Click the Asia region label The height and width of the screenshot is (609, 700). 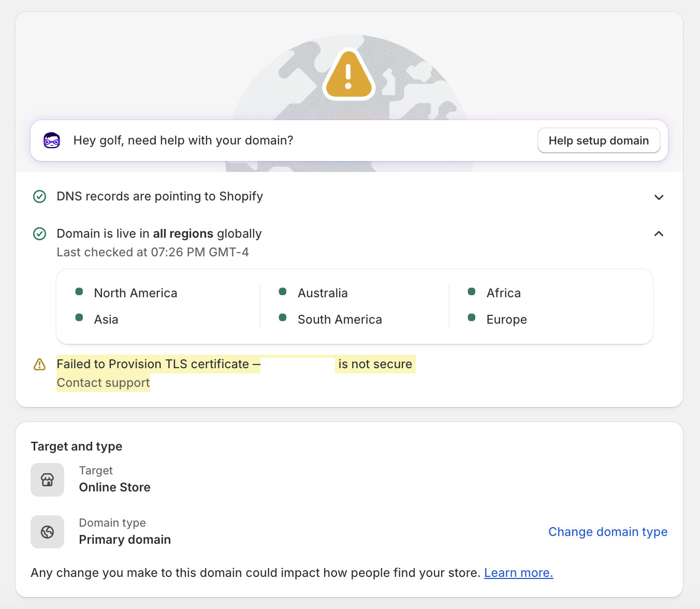point(106,320)
